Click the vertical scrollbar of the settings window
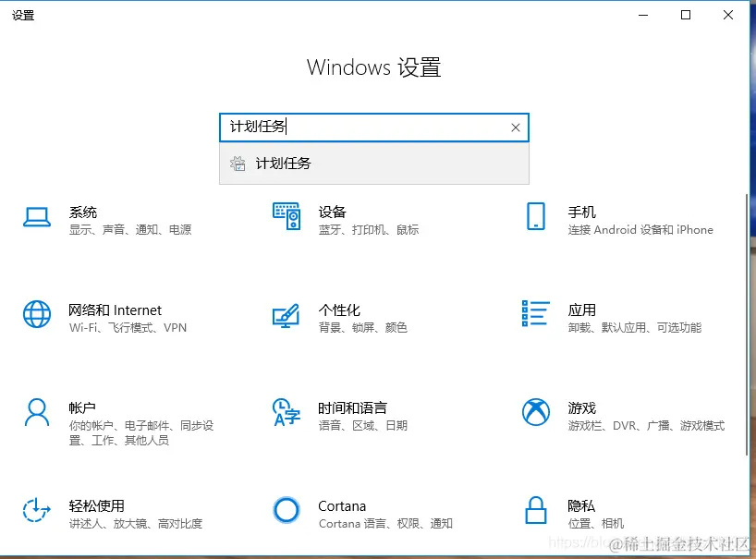 (747, 323)
